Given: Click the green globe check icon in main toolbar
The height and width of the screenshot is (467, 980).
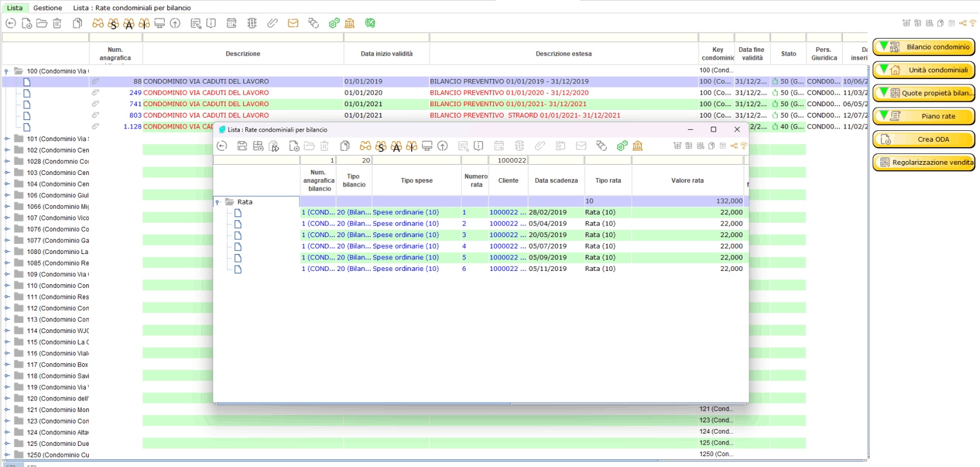Looking at the screenshot, I should [x=370, y=24].
